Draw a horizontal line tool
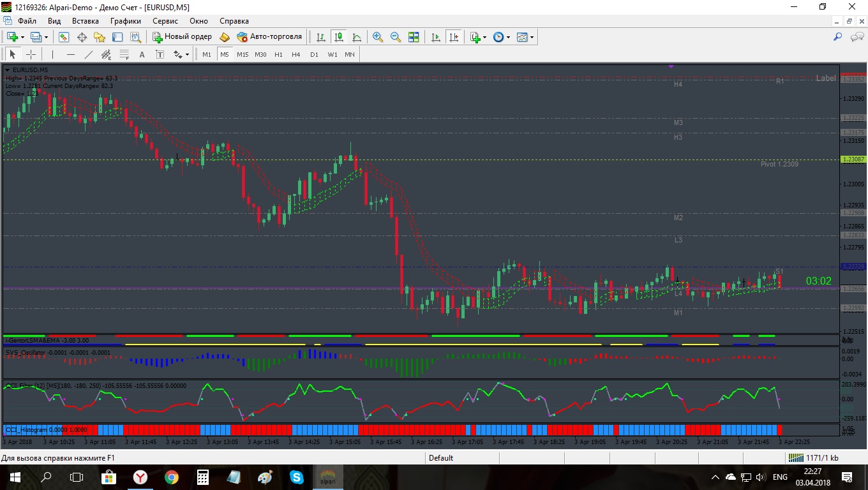The width and height of the screenshot is (868, 490). 71,54
